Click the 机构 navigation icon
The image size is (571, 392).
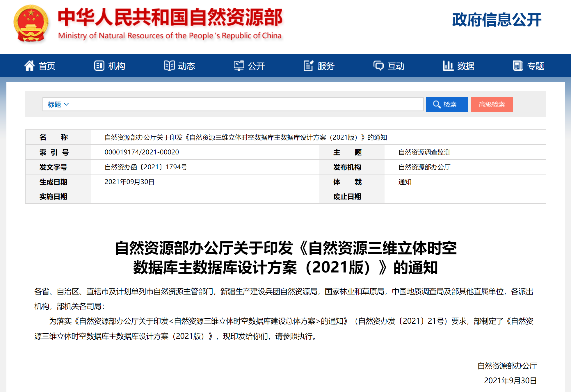point(99,66)
